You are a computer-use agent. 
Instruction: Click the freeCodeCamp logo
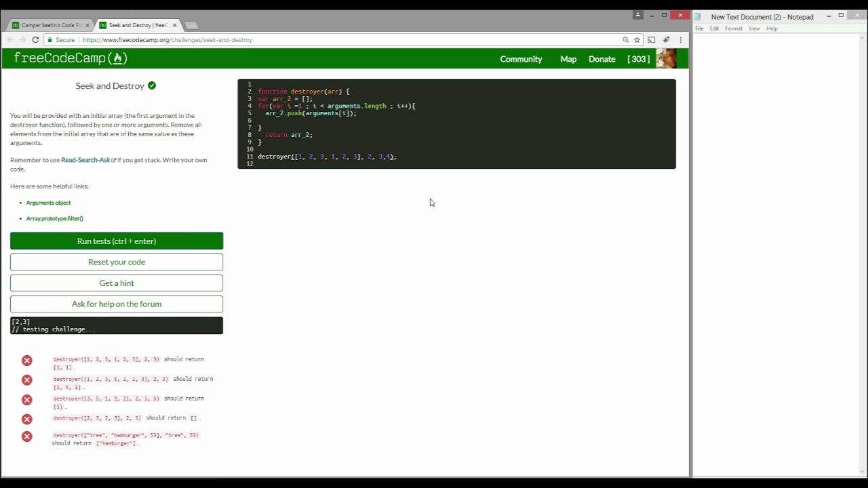[x=71, y=58]
